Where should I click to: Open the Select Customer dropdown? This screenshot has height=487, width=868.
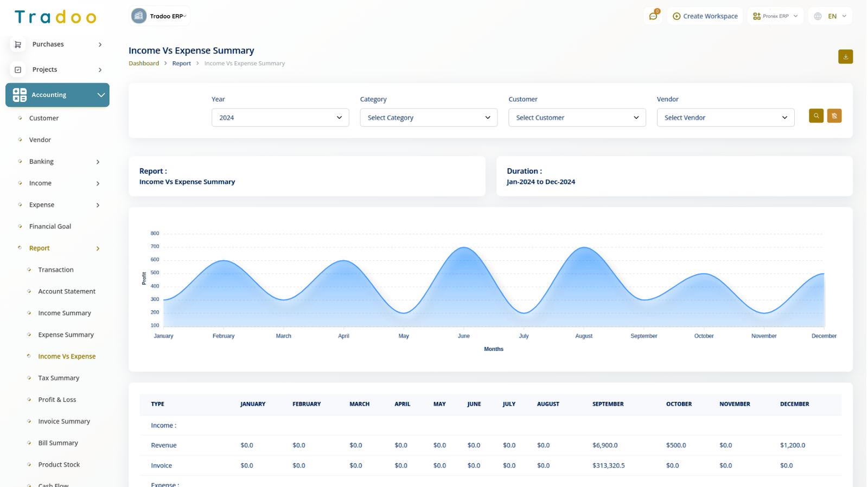(577, 118)
